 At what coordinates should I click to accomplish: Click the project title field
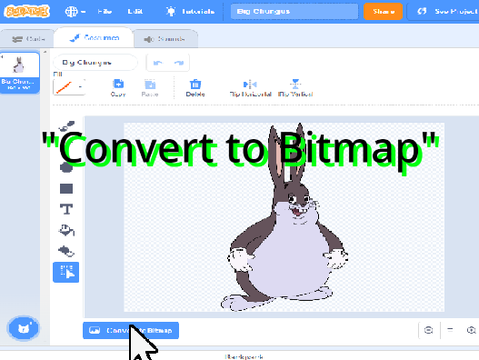[x=294, y=12]
